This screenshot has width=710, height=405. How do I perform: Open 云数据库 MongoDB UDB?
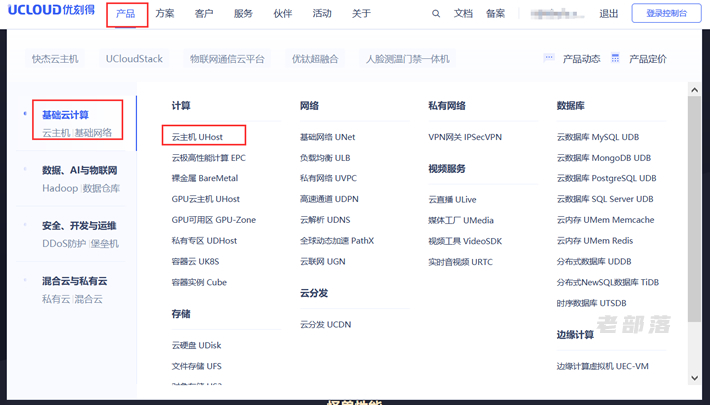pos(604,158)
